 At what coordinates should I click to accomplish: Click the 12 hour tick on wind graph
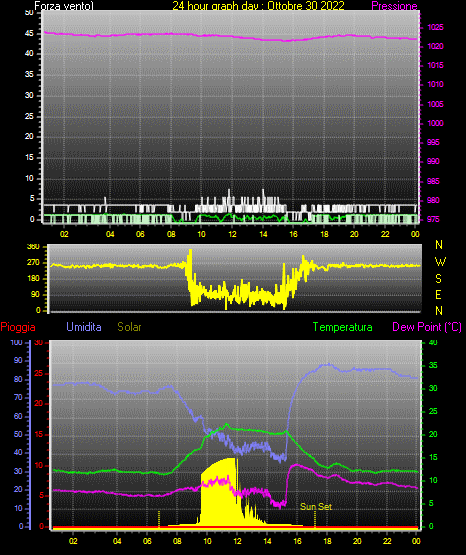coord(232,234)
